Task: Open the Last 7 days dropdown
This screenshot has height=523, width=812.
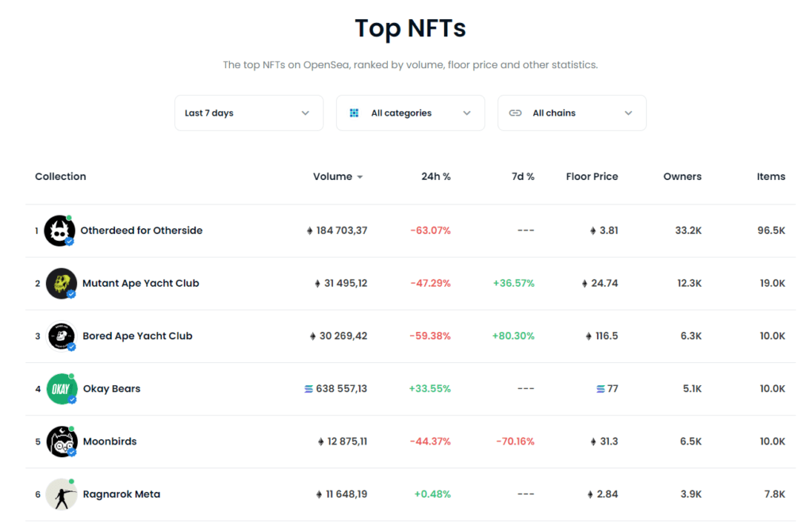Action: click(x=248, y=113)
